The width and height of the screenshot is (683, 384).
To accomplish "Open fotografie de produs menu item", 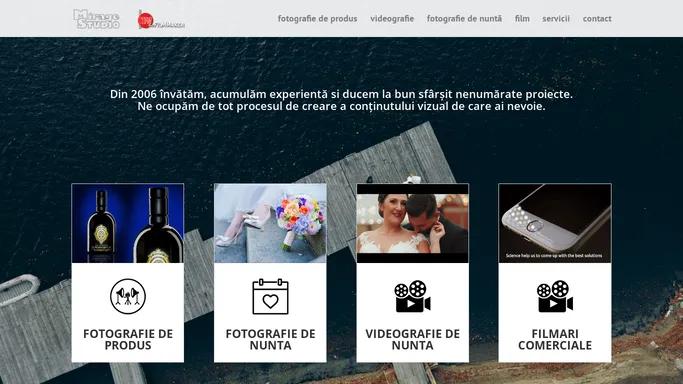I will [318, 19].
